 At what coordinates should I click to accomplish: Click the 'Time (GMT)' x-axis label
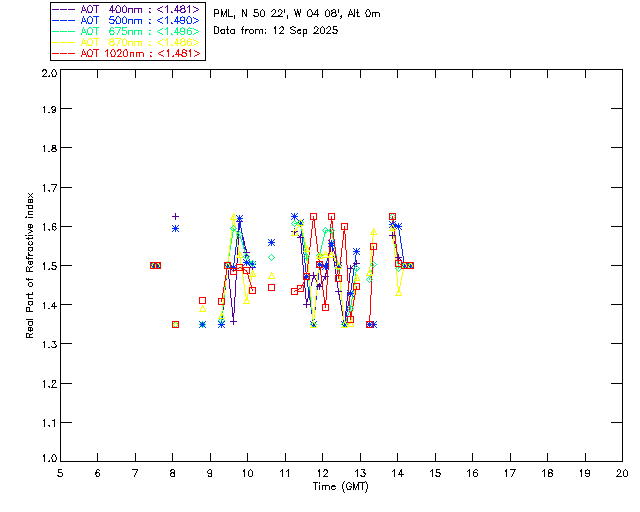click(x=340, y=487)
